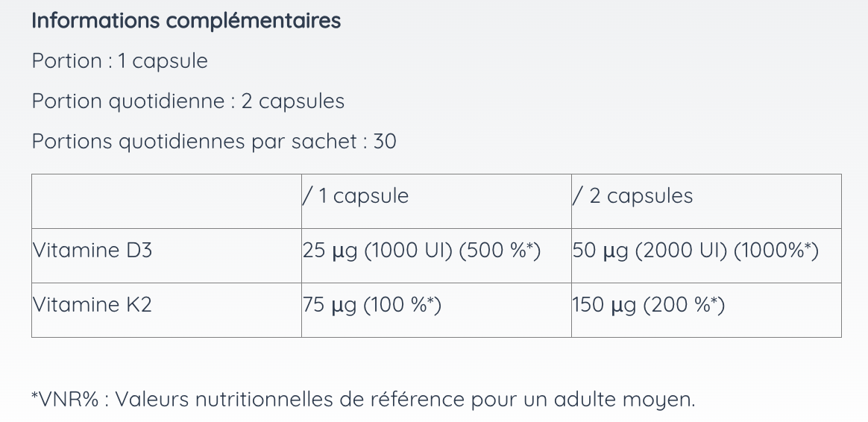
Task: Click '2000 UI' in the D3 two capsules cell
Action: tap(681, 251)
